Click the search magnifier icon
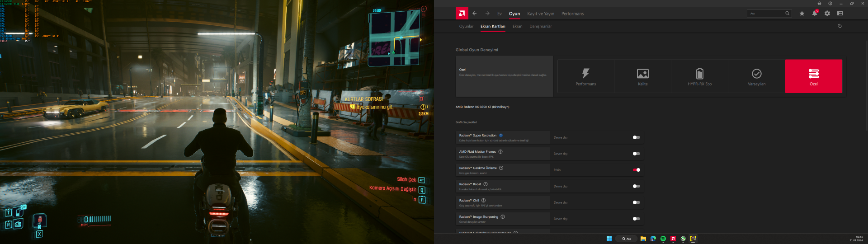 click(787, 14)
